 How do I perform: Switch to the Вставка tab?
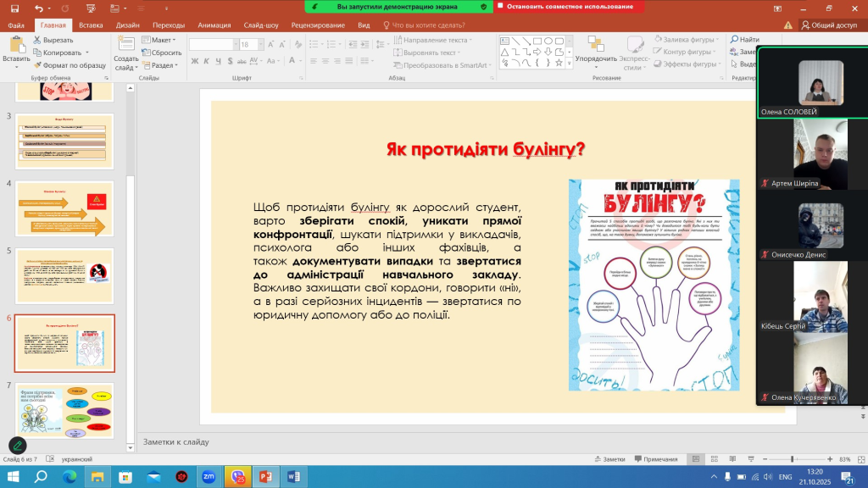pos(91,25)
